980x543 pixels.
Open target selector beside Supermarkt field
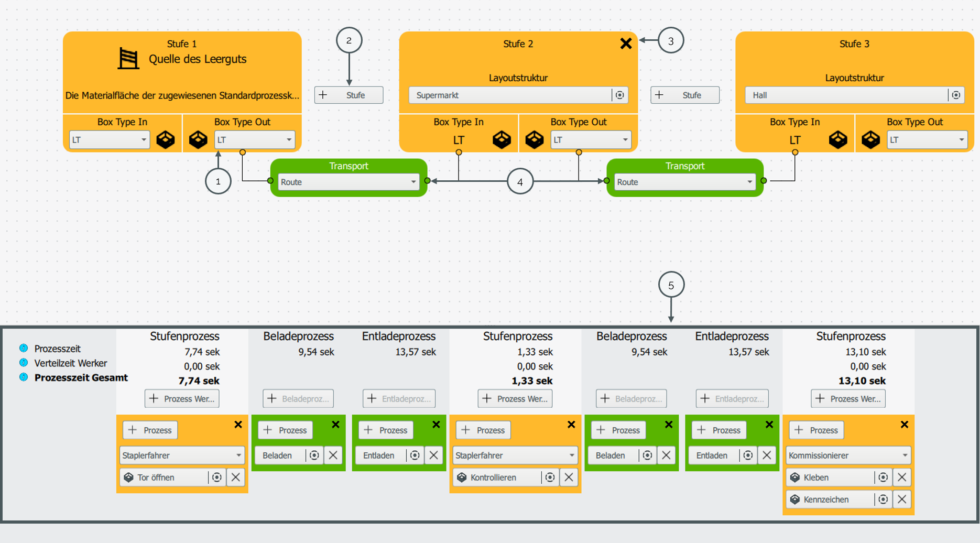(x=620, y=95)
